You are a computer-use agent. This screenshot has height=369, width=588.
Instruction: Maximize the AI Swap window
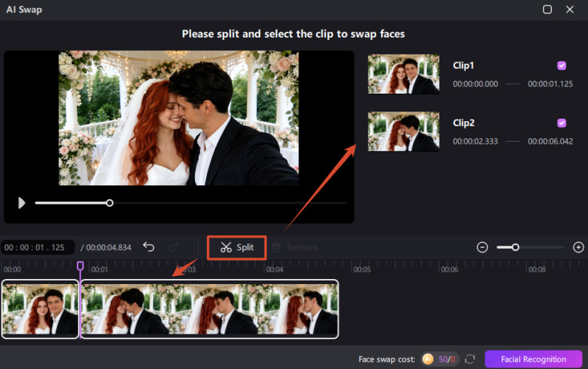tap(547, 10)
